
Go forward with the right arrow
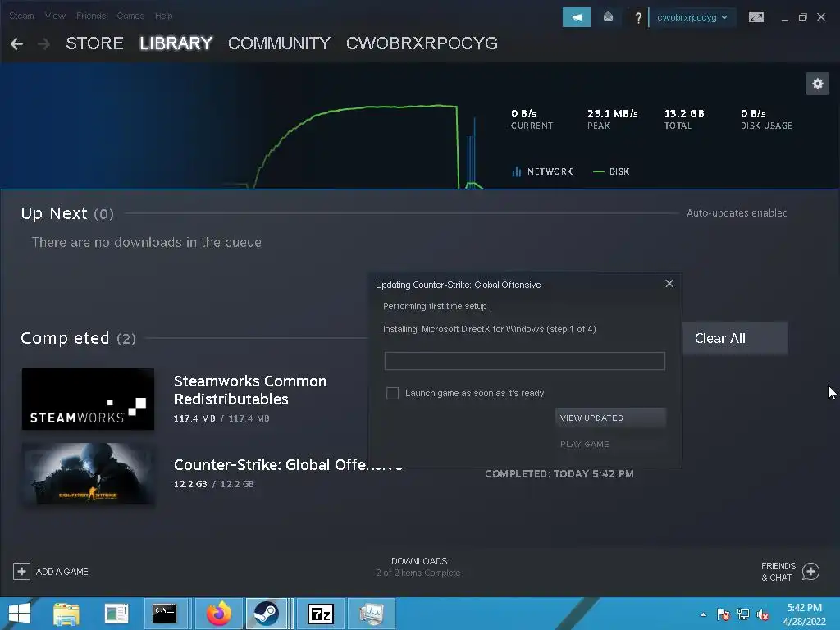coord(44,44)
